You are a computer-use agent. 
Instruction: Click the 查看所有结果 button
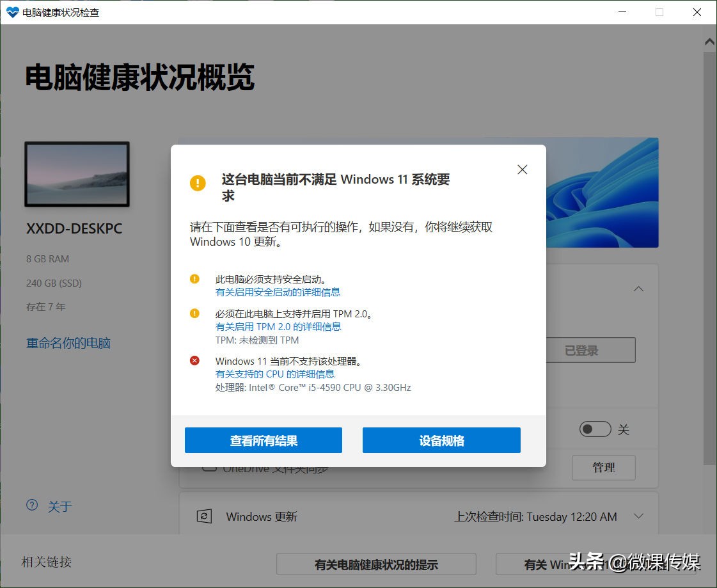click(x=263, y=440)
